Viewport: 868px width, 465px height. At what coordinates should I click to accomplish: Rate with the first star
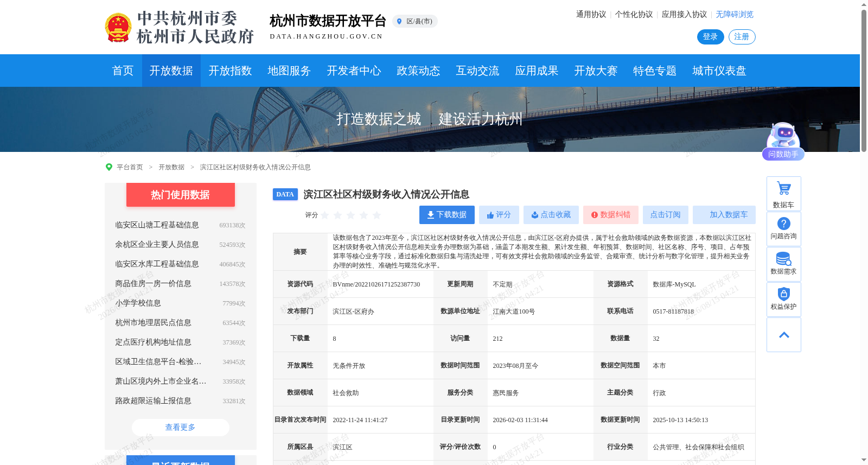(325, 215)
